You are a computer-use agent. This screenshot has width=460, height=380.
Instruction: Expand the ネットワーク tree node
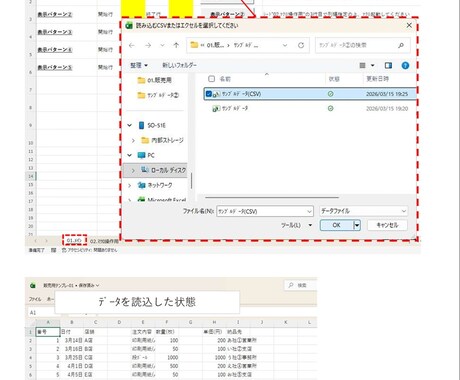(x=130, y=185)
